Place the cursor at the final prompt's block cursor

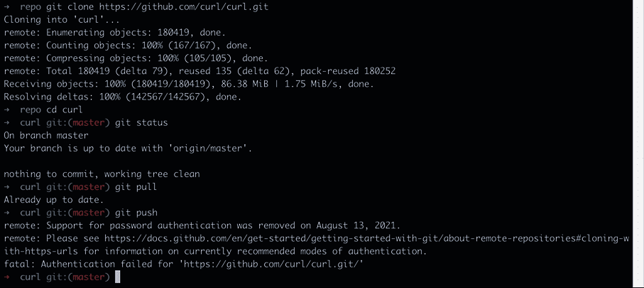tap(117, 277)
